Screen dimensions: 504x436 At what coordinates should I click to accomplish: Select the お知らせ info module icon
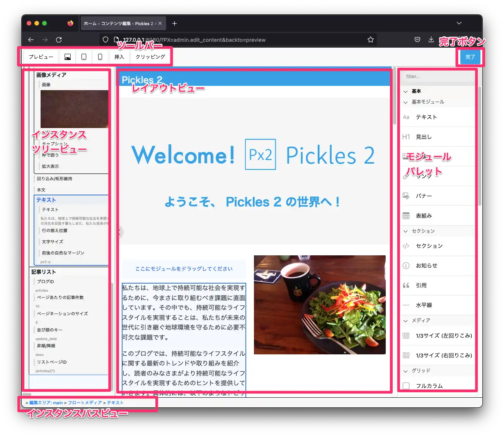tap(406, 266)
